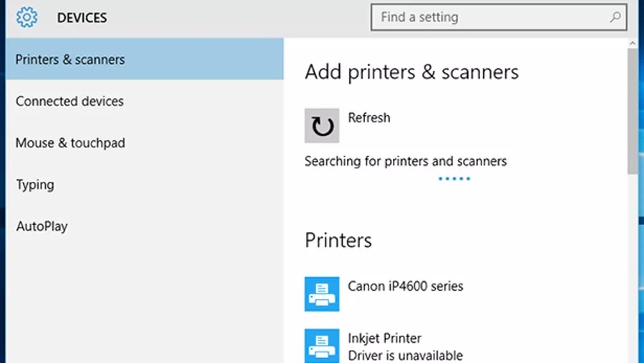The width and height of the screenshot is (644, 363).
Task: Click the Find a setting search field
Action: coord(499,17)
